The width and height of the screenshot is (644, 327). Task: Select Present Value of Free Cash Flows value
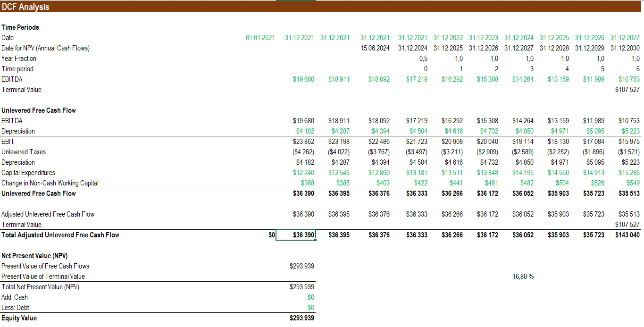(303, 266)
